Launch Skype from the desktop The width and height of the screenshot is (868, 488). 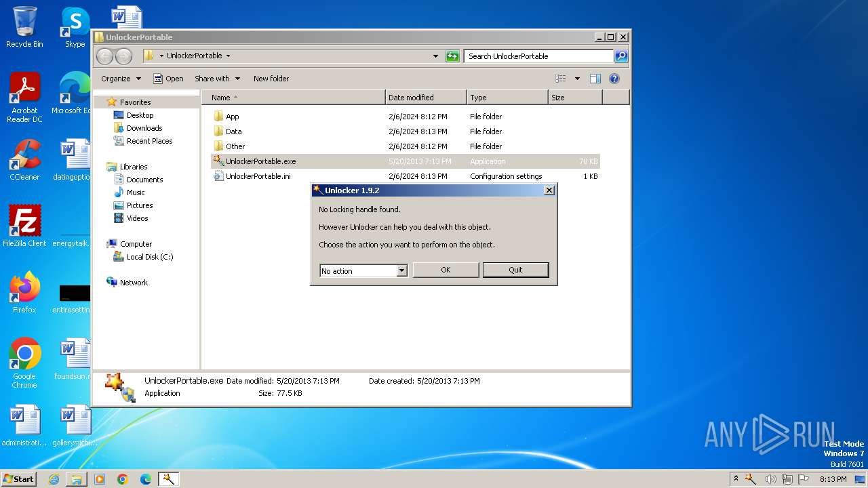pos(75,28)
